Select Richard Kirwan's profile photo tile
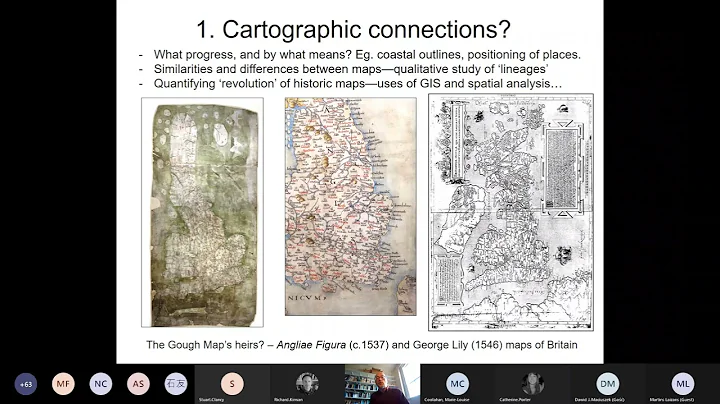 click(x=307, y=384)
